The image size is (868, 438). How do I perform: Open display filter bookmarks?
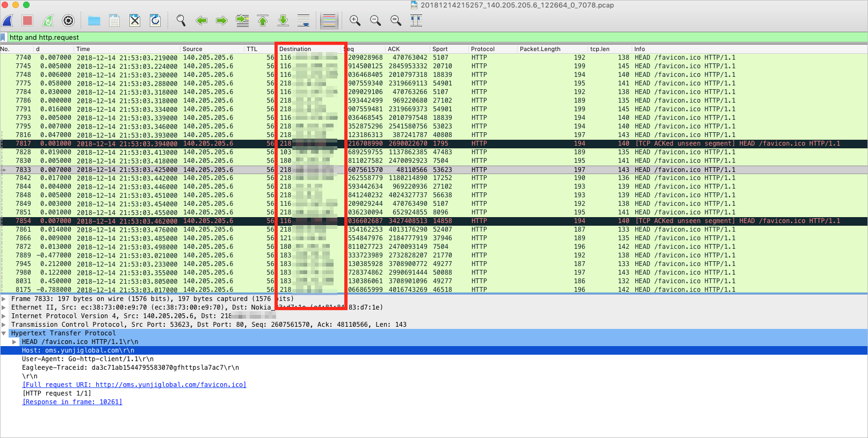point(3,37)
